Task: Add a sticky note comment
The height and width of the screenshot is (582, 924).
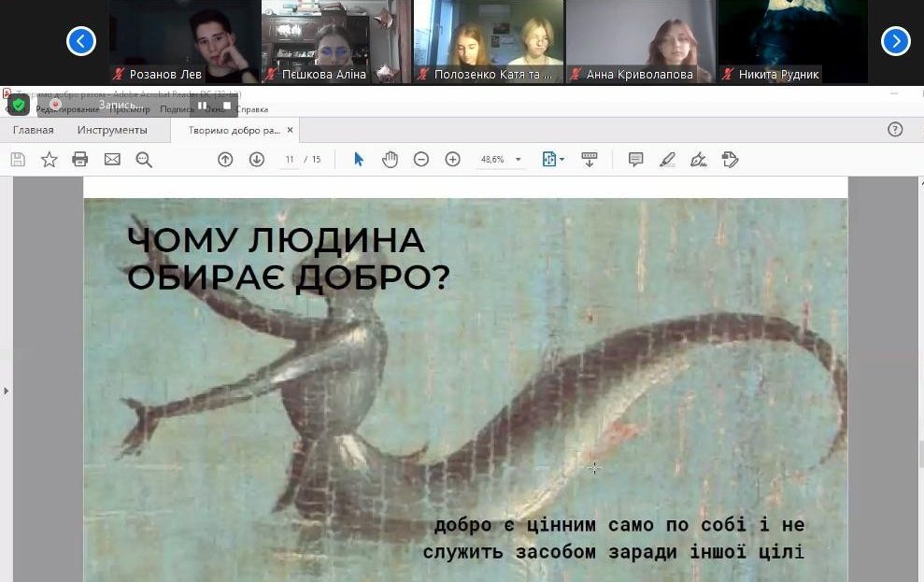Action: [x=635, y=160]
